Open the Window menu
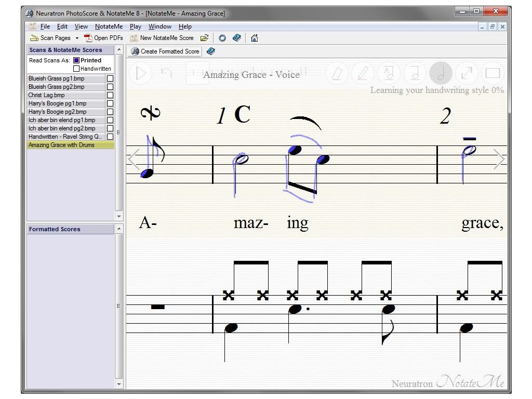 click(x=160, y=26)
